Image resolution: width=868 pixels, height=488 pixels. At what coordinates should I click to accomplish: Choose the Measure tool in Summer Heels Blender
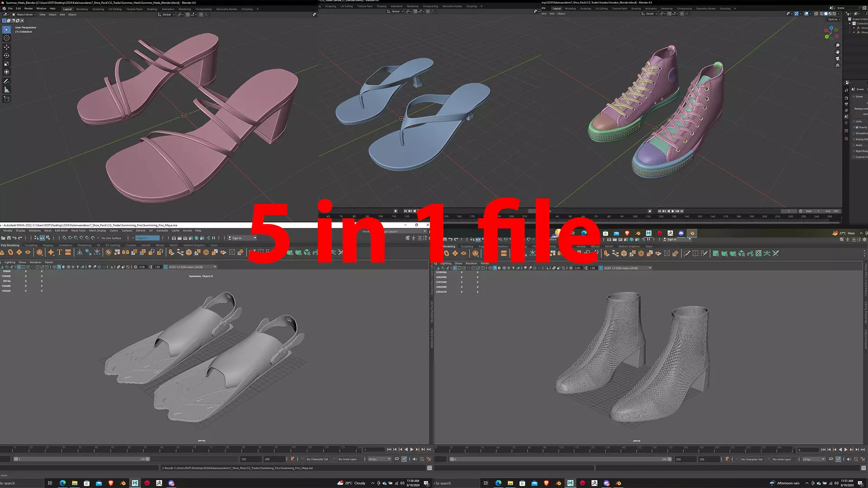point(6,90)
